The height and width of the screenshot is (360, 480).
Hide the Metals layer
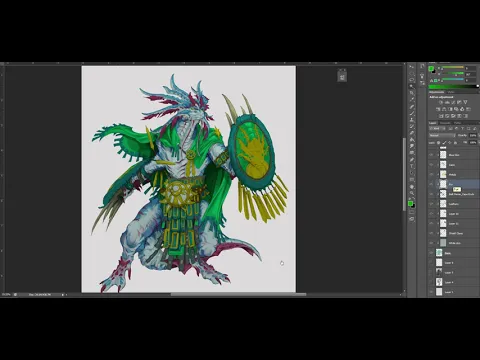(431, 175)
